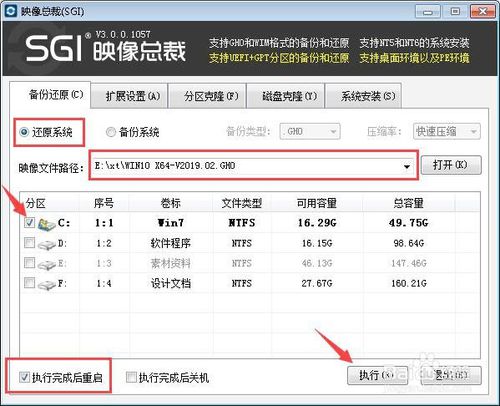Uncheck the C: partition checkbox
This screenshot has width=500, height=406.
click(29, 222)
